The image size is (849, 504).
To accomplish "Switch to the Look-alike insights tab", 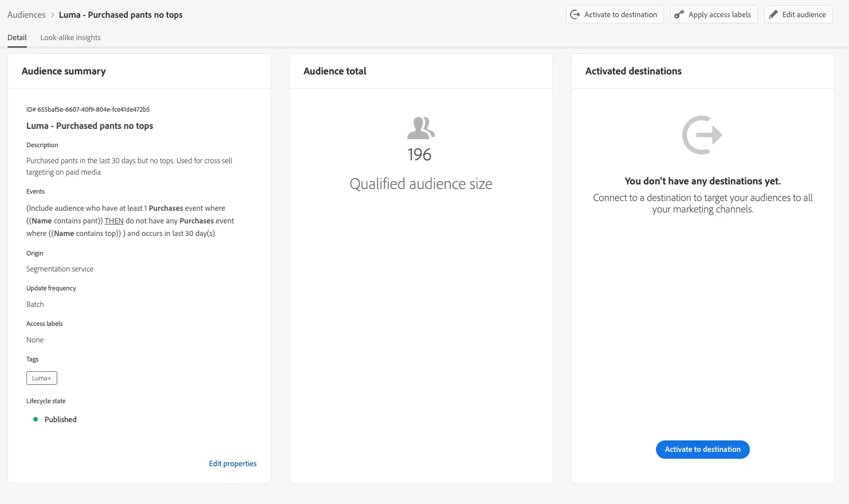I will [x=70, y=37].
